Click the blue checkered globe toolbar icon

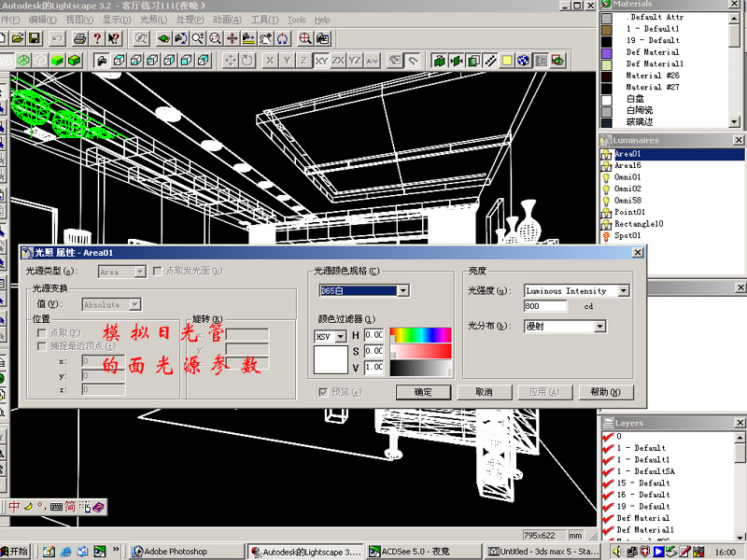point(524,61)
